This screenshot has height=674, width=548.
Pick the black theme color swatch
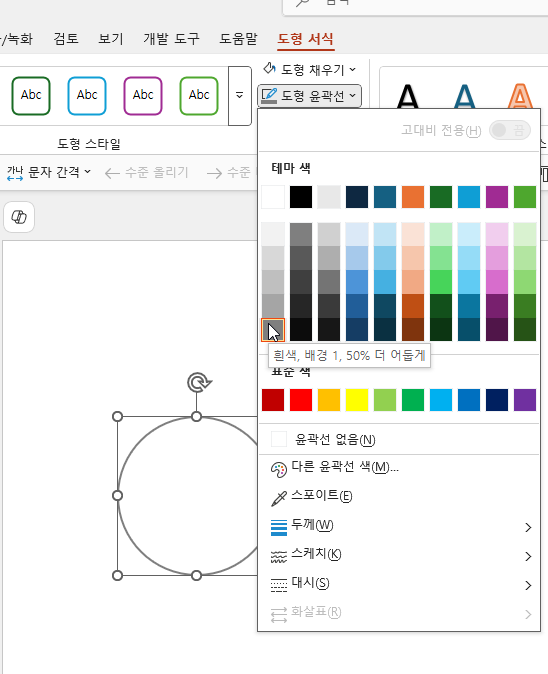click(x=301, y=197)
